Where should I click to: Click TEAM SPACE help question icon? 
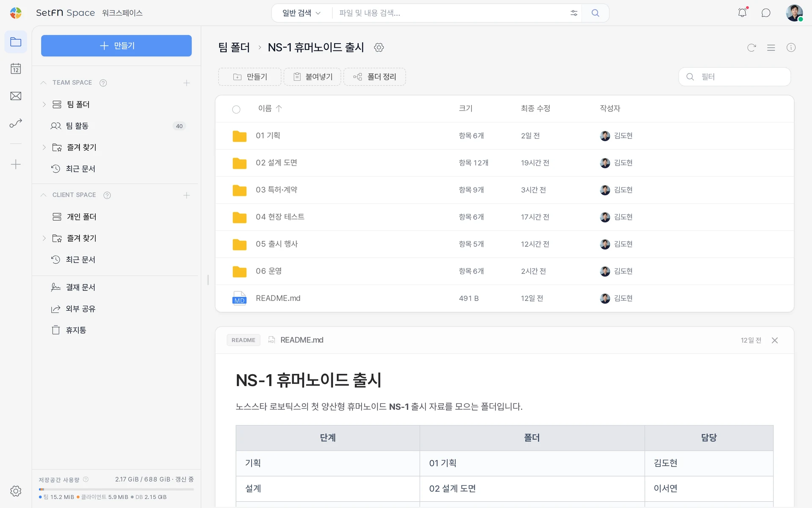[103, 83]
